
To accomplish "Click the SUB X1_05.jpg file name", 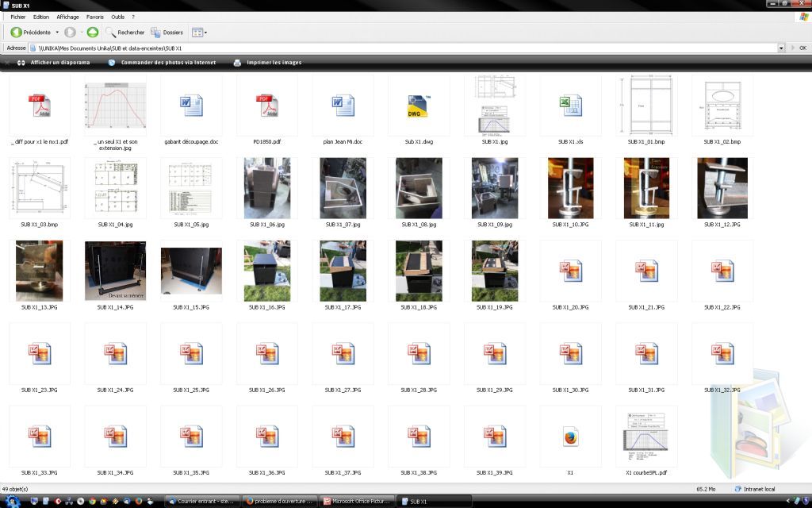I will 191,225.
